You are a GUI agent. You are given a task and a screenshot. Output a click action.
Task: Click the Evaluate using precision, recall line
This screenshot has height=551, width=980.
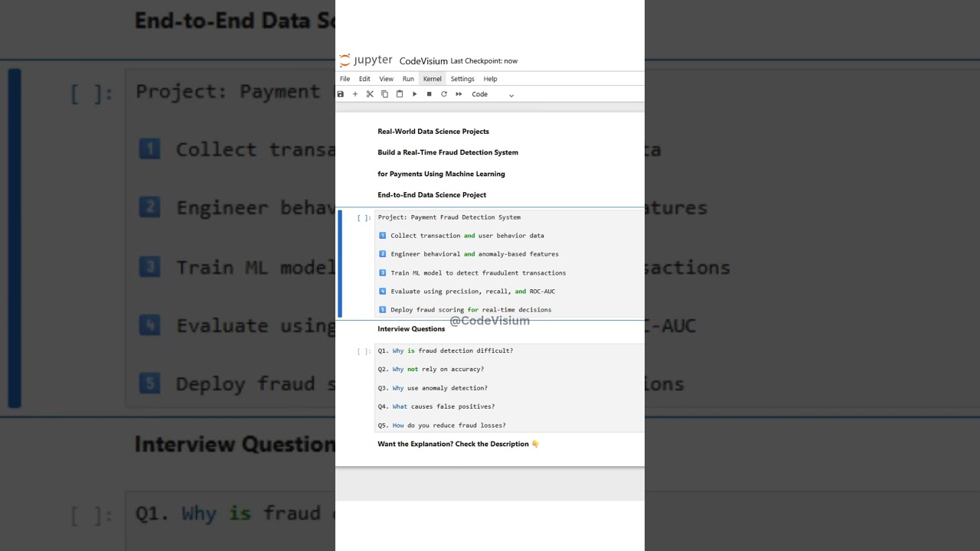467,292
